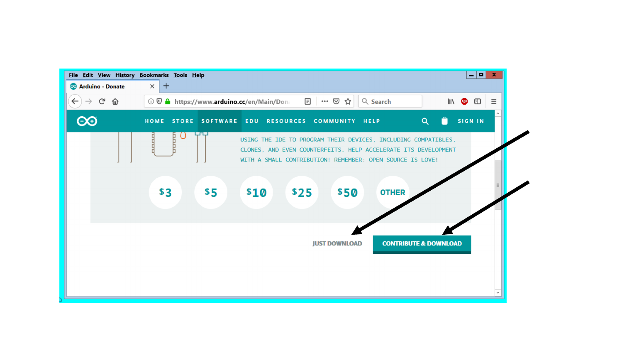
Task: Open the Bookmarks menu
Action: pyautogui.click(x=154, y=75)
